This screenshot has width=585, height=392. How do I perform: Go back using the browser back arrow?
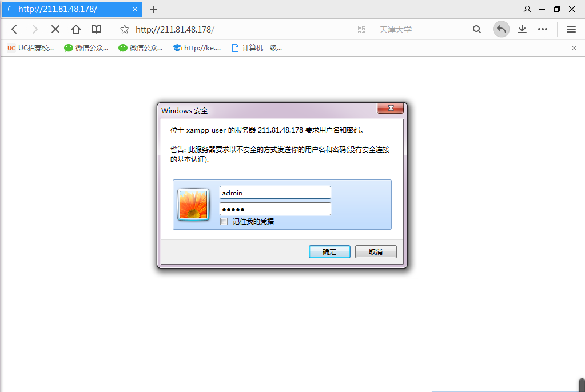[x=14, y=29]
